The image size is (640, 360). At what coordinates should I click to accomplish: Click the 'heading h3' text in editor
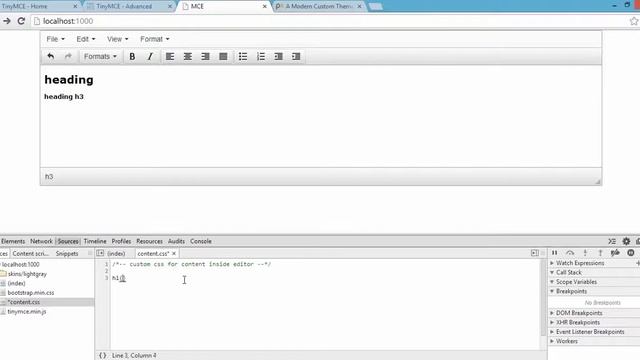coord(64,97)
